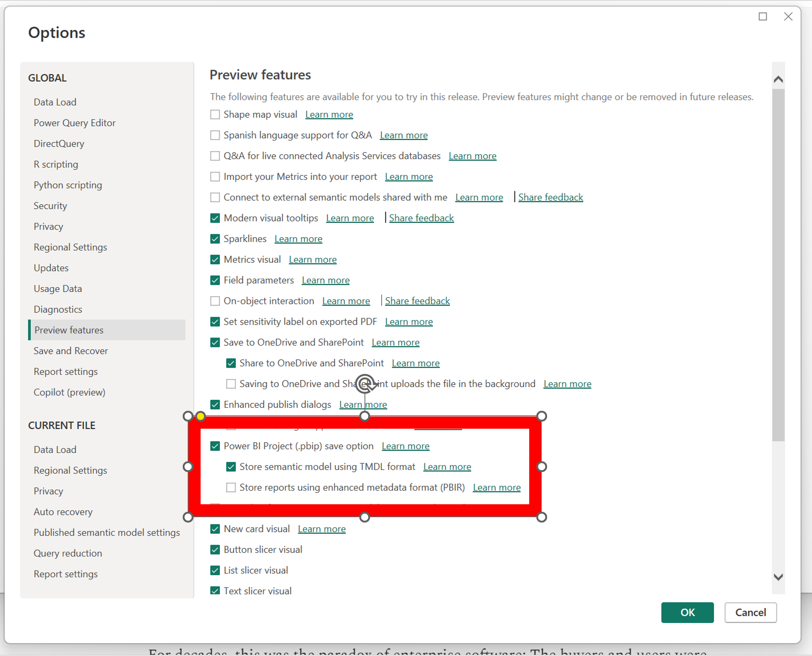
Task: Open Learn more for TMDL format
Action: pos(447,467)
